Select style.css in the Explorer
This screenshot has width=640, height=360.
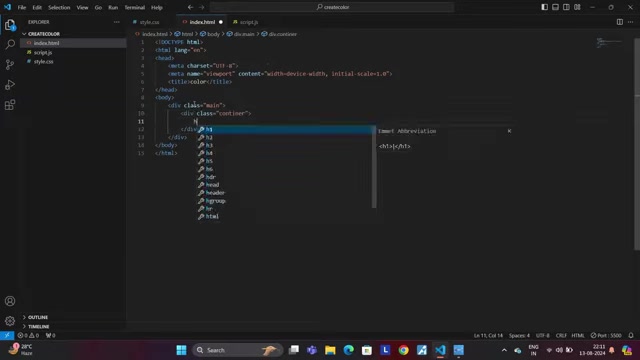[x=73, y=62]
